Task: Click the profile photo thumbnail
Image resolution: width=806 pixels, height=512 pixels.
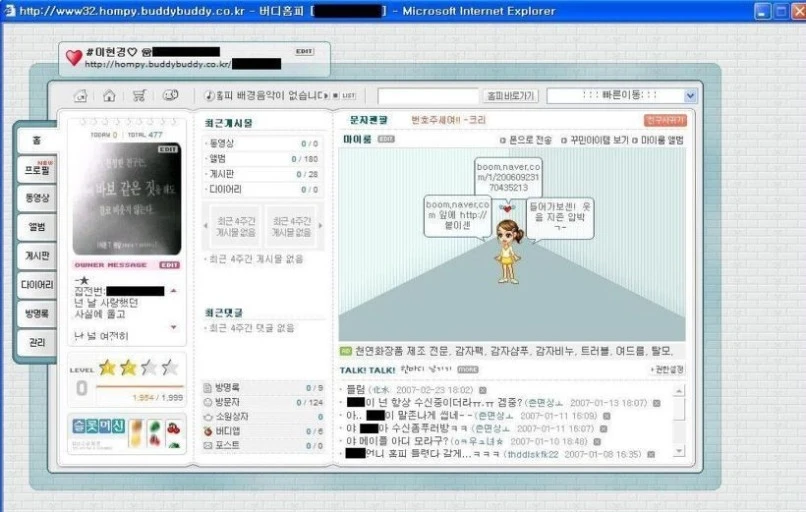Action: pos(126,198)
